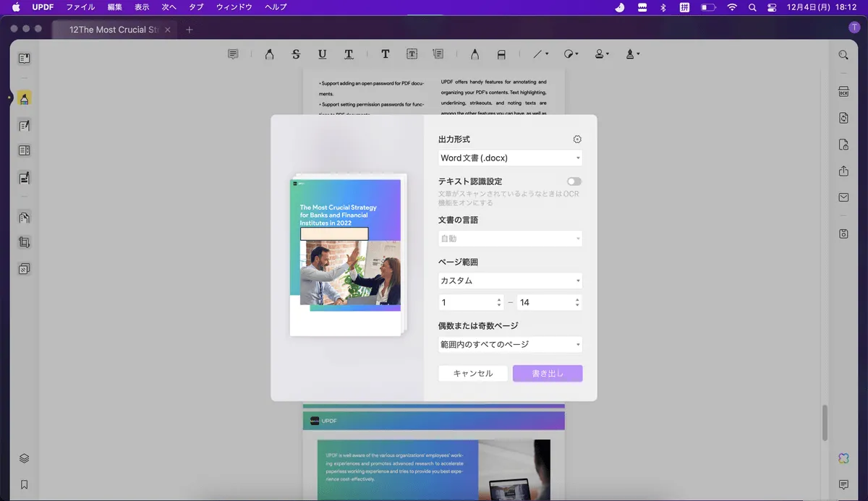
Task: Click the vertical scrollbar of the document
Action: pyautogui.click(x=825, y=422)
